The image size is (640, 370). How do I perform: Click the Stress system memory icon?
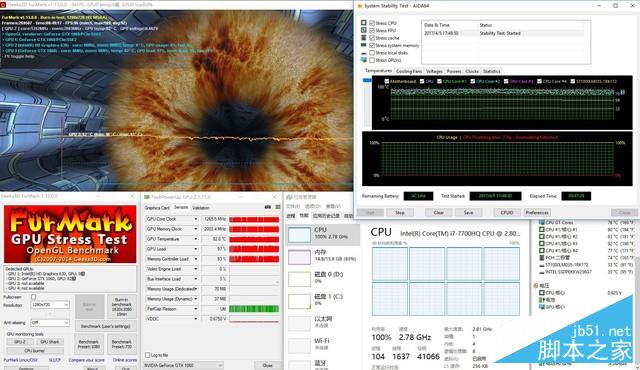364,45
